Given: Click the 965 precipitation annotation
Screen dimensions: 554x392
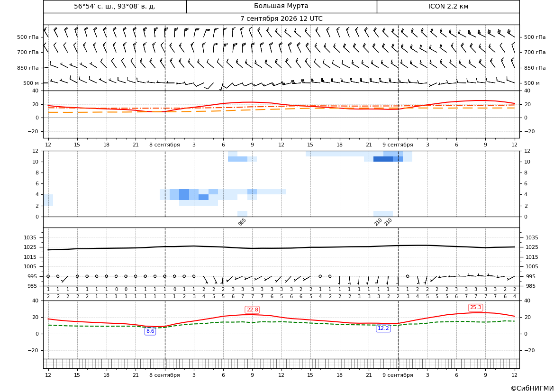Looking at the screenshot, I should 242,222.
